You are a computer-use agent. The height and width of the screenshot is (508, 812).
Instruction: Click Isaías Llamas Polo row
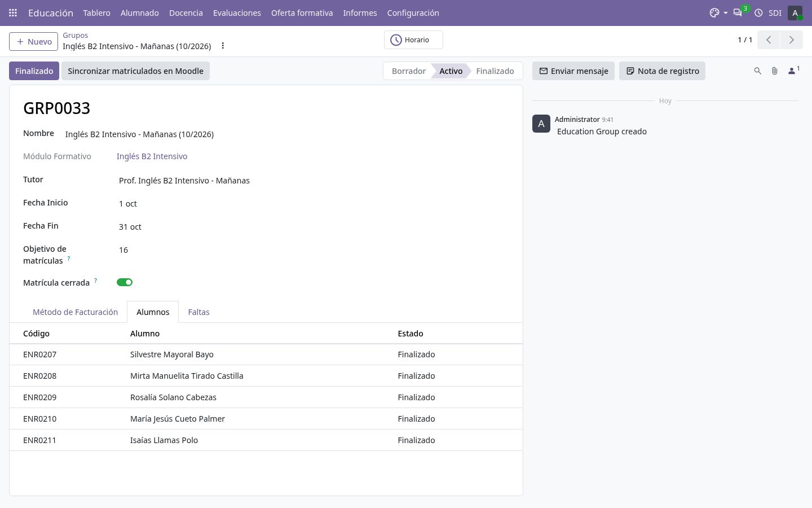coord(266,440)
